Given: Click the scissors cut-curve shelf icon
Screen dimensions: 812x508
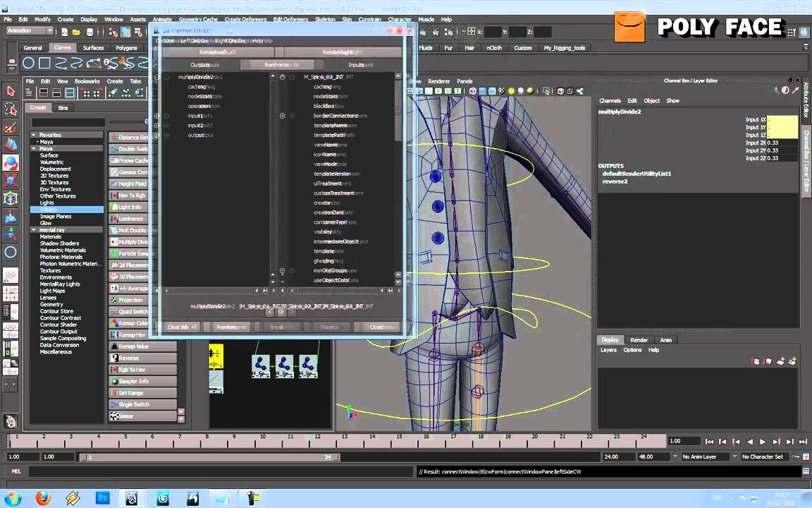Looking at the screenshot, I should (126, 64).
